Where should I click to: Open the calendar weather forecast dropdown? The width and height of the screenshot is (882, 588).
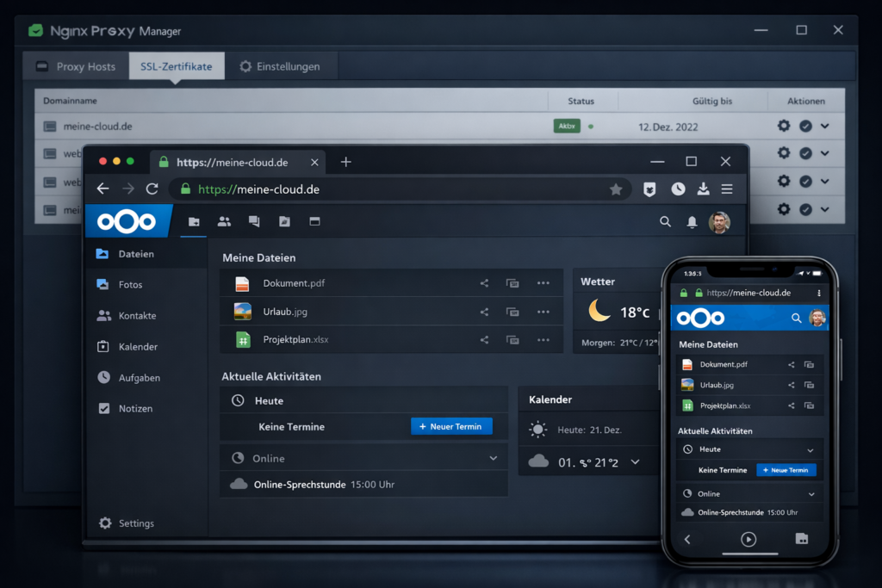635,462
